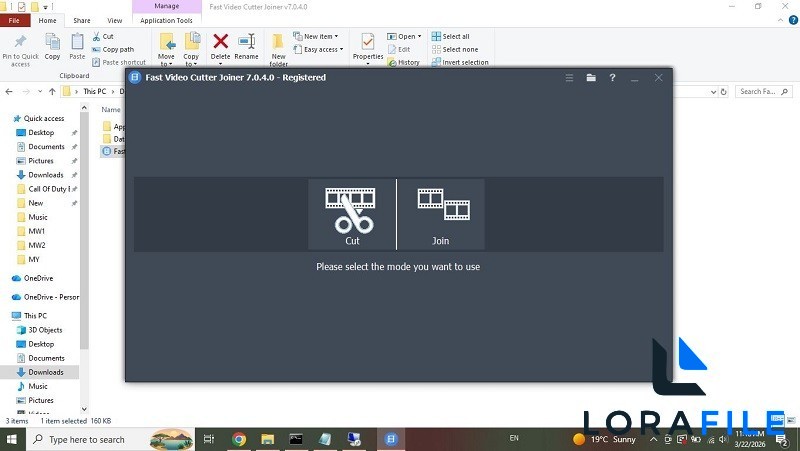Select the Manage contextual tab
The image size is (800, 451).
coord(166,6)
